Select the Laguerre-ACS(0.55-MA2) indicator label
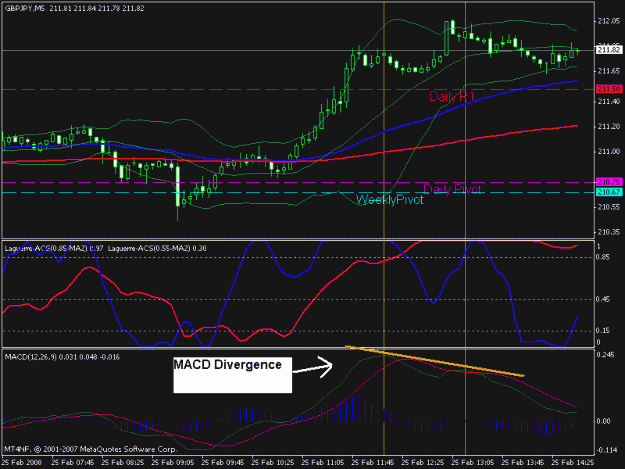This screenshot has height=469, width=625. (x=157, y=249)
